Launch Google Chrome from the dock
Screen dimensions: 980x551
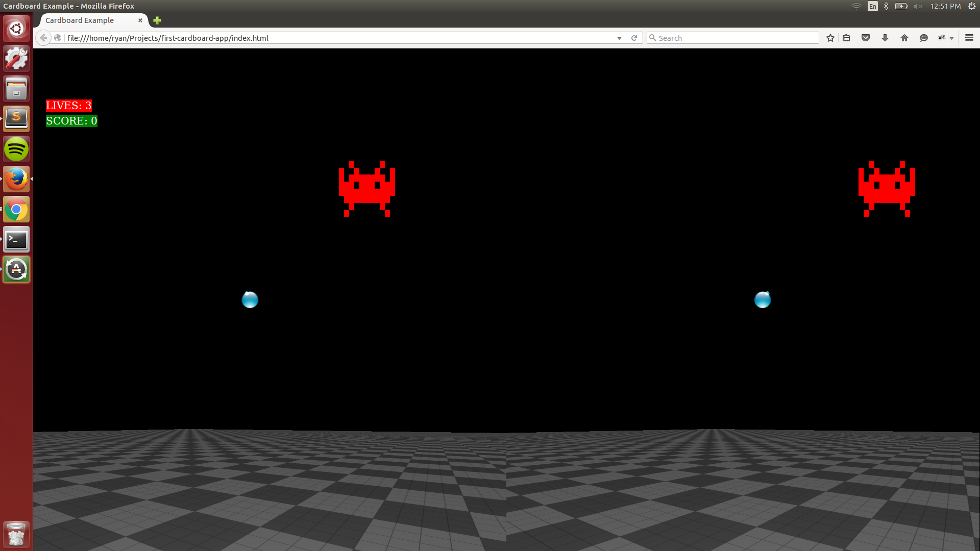(x=16, y=209)
